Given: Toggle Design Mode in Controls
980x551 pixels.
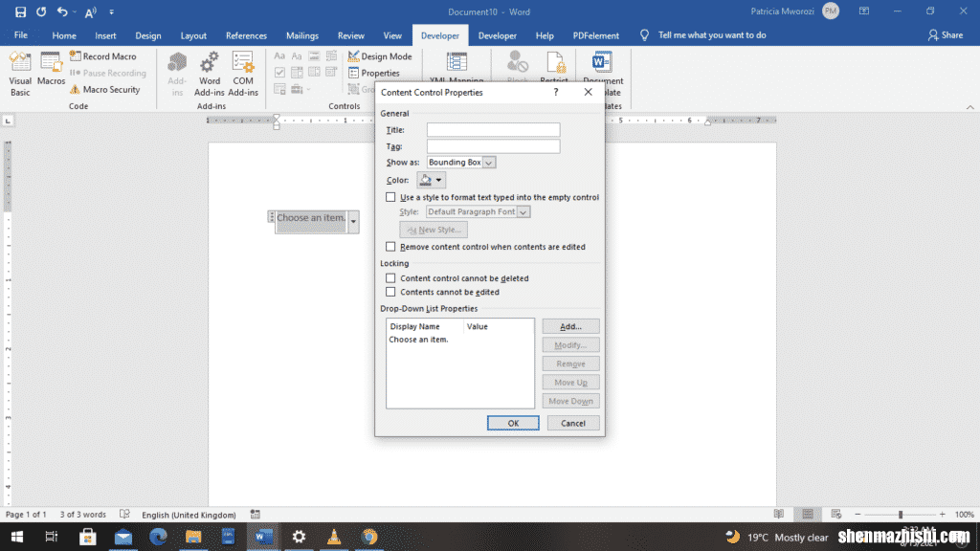Looking at the screenshot, I should click(x=380, y=56).
